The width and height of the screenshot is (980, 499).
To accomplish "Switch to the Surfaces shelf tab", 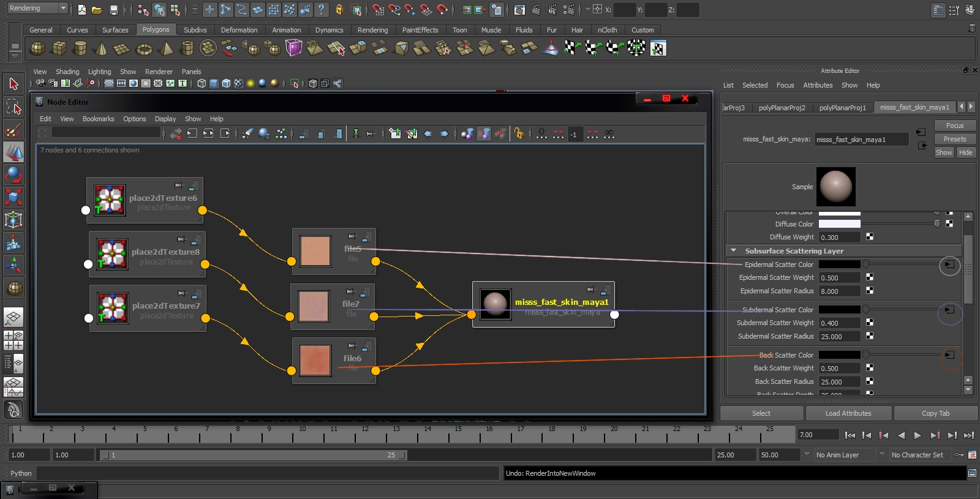I will (x=115, y=30).
